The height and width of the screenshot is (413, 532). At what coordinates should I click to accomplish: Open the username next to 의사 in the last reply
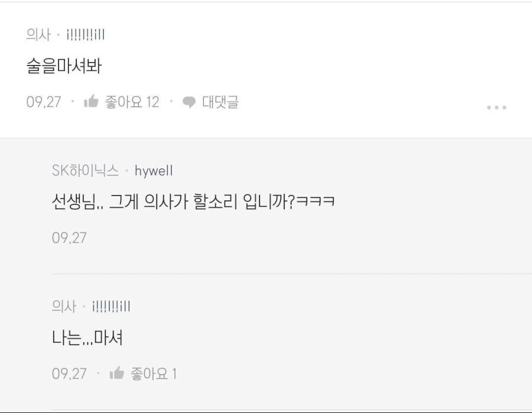[x=111, y=306]
